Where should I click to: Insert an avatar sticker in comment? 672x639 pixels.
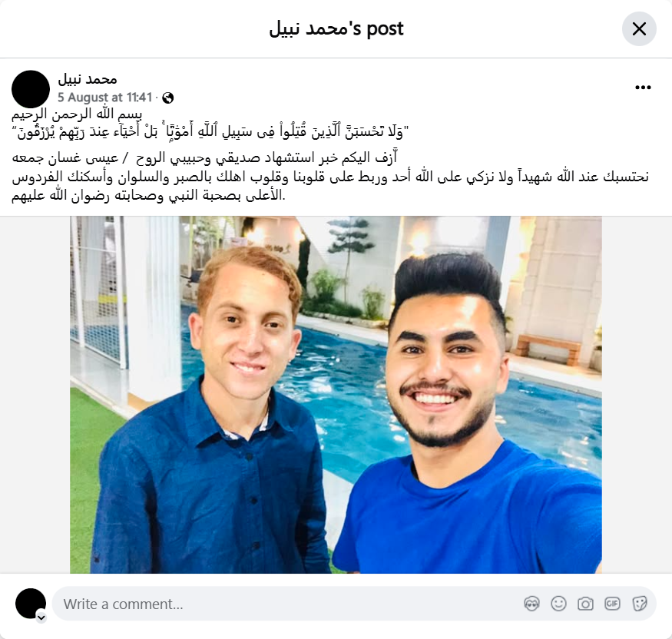pos(532,604)
